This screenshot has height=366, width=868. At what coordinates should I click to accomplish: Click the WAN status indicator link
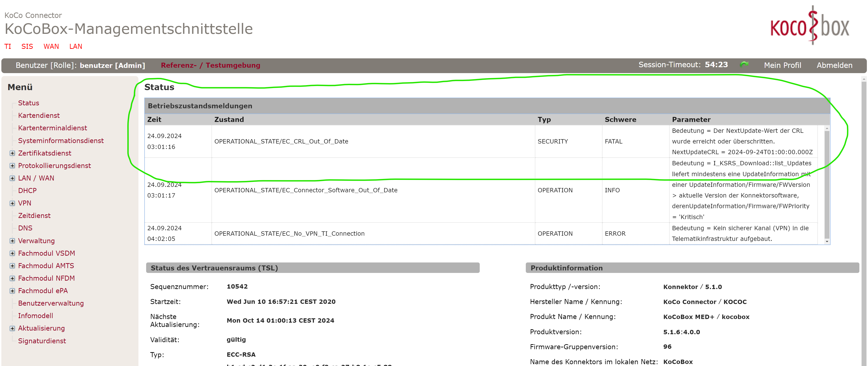pos(51,47)
